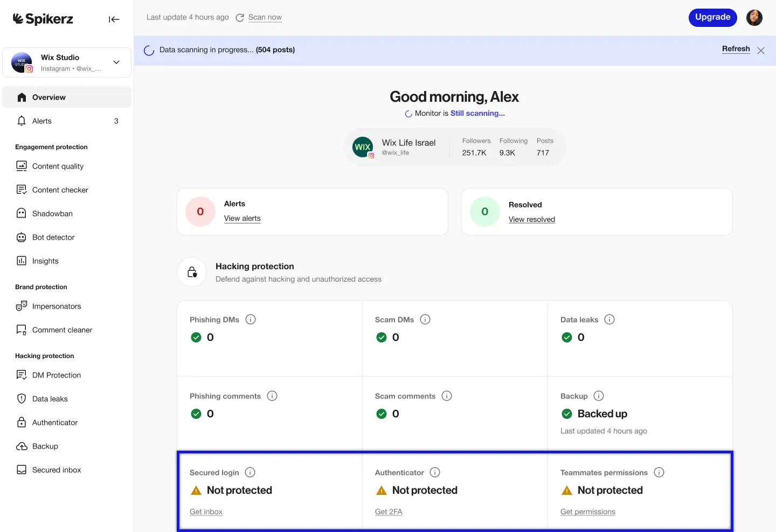Collapse the sidebar with the arrow icon
This screenshot has width=776, height=532.
pos(114,19)
